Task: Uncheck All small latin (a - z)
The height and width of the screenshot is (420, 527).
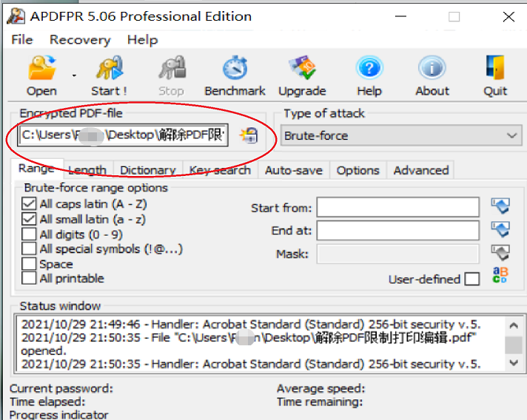Action: click(29, 219)
